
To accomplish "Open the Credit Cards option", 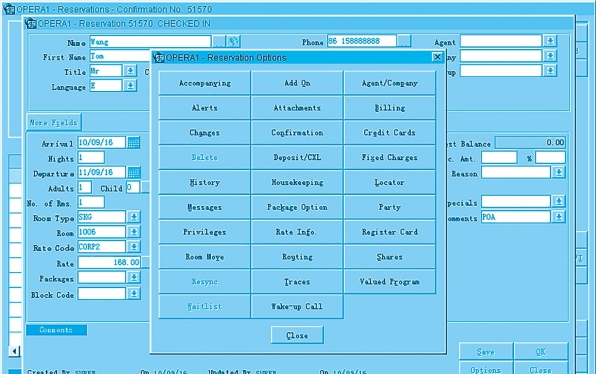I will coord(390,133).
